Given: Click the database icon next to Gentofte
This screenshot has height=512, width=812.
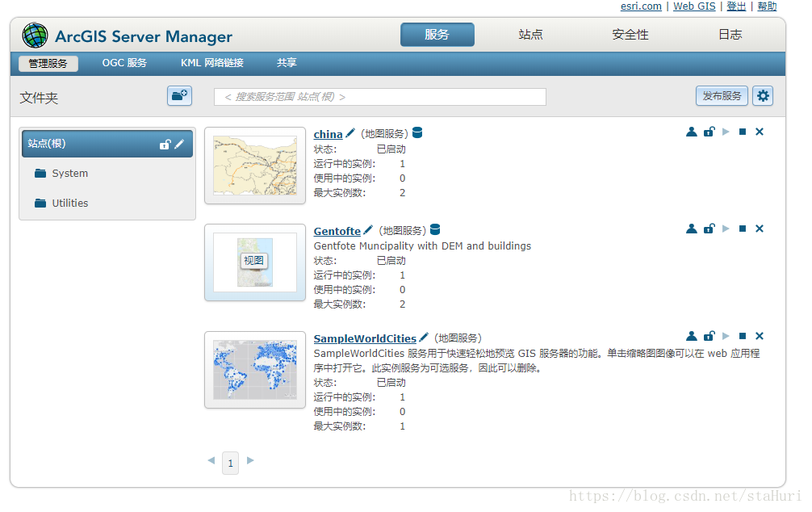Looking at the screenshot, I should (435, 229).
